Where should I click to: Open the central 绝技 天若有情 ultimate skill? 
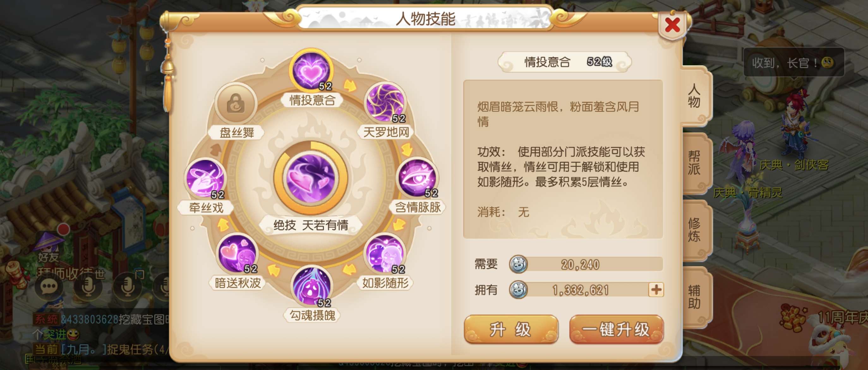pos(311,178)
